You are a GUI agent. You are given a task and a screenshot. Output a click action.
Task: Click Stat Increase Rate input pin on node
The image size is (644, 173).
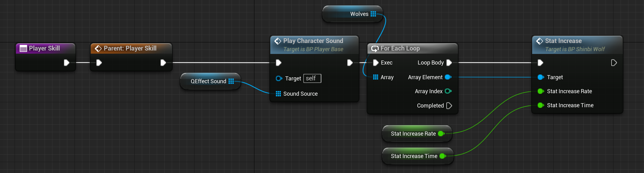tap(541, 91)
